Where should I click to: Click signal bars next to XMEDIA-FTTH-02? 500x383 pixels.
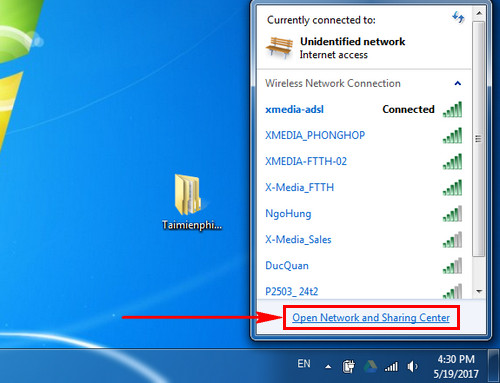[452, 161]
